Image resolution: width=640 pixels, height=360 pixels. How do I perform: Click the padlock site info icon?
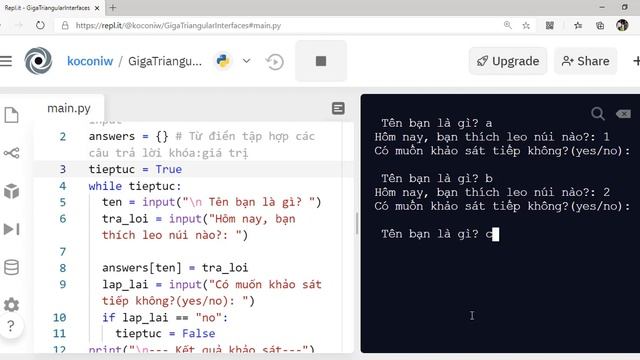click(65, 25)
